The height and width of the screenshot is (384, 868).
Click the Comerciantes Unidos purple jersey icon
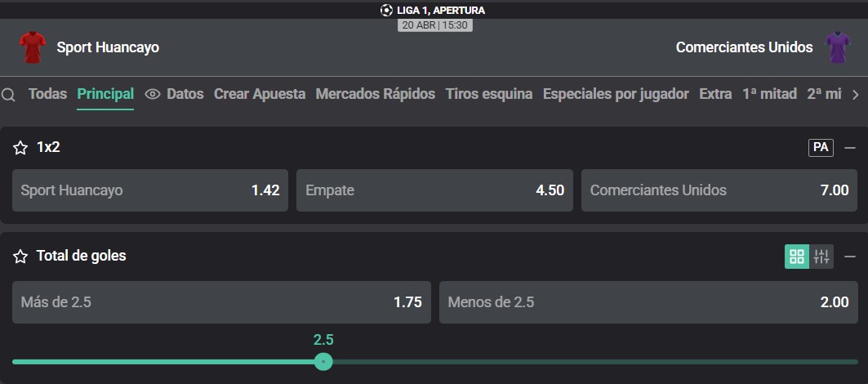[838, 47]
